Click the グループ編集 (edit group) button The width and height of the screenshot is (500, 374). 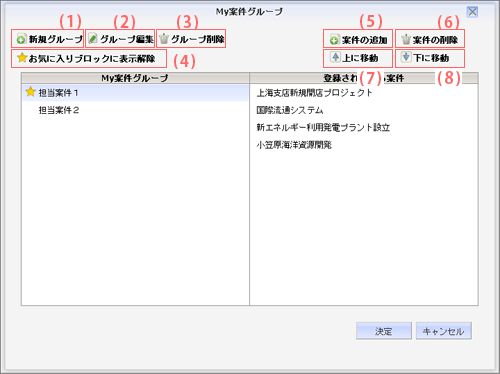pos(120,39)
